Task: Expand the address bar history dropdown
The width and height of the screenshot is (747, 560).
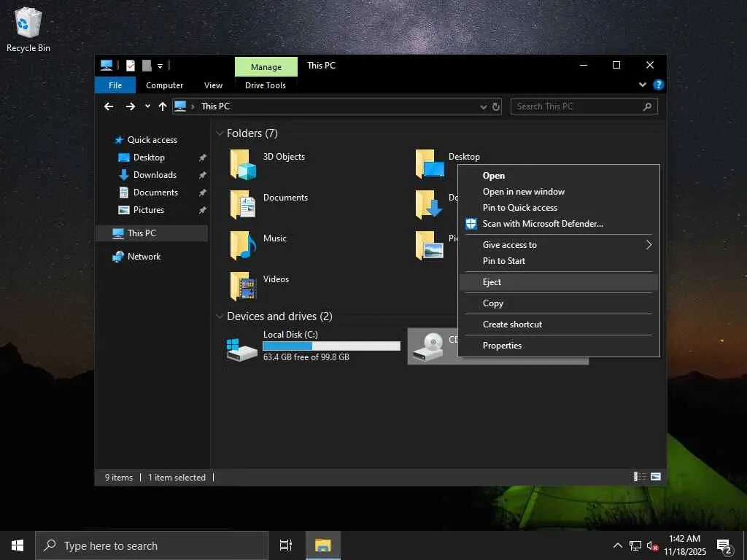Action: tap(483, 106)
